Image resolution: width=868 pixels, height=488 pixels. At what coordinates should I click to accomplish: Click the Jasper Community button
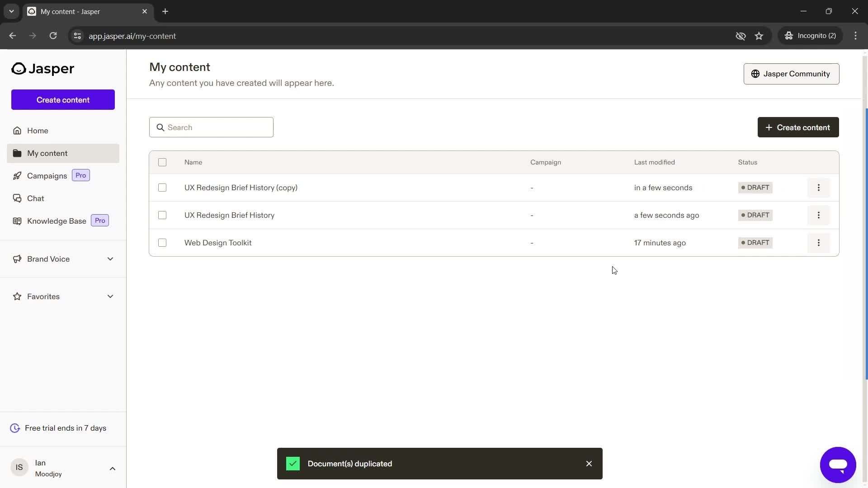pyautogui.click(x=791, y=73)
